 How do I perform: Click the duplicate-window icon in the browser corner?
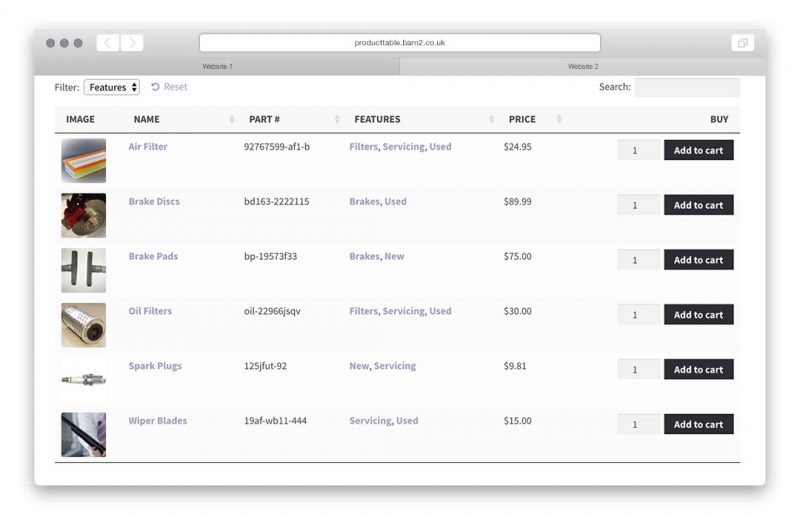tap(742, 43)
